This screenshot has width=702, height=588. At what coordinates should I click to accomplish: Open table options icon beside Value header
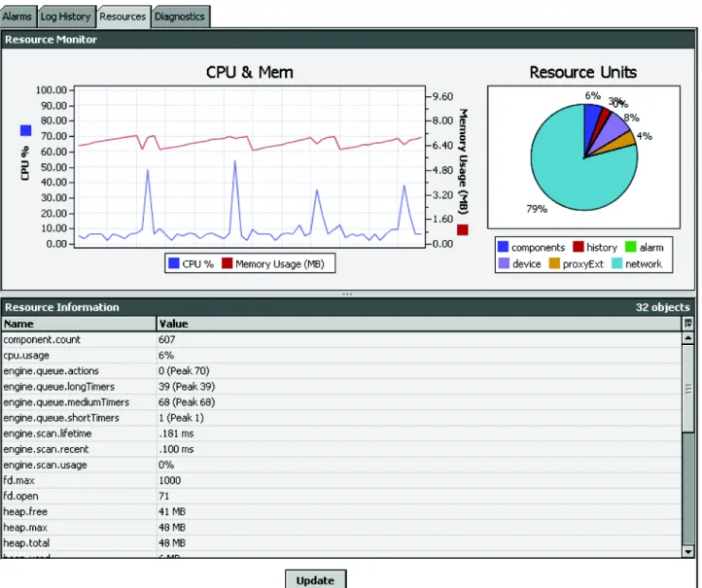click(x=688, y=323)
